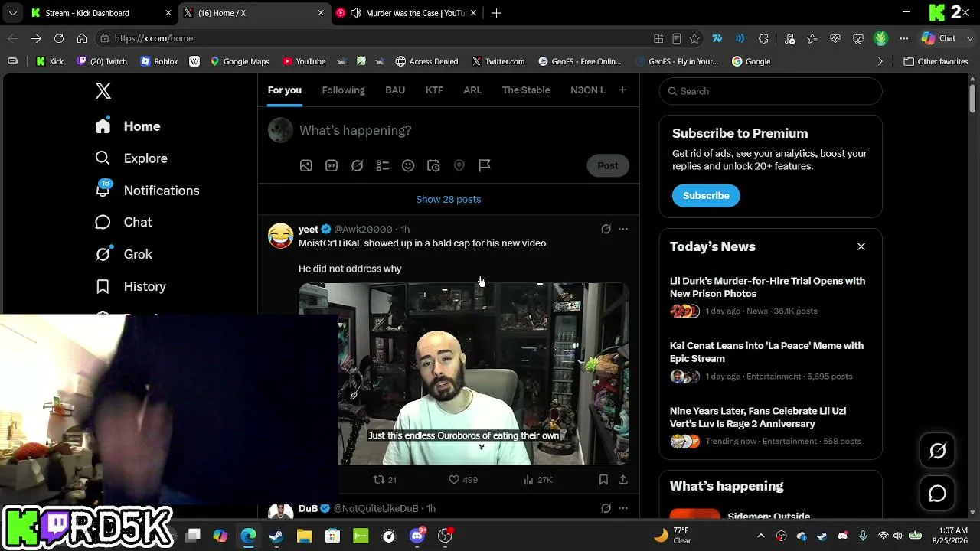Add a poll to the post
The width and height of the screenshot is (980, 551).
(x=383, y=165)
